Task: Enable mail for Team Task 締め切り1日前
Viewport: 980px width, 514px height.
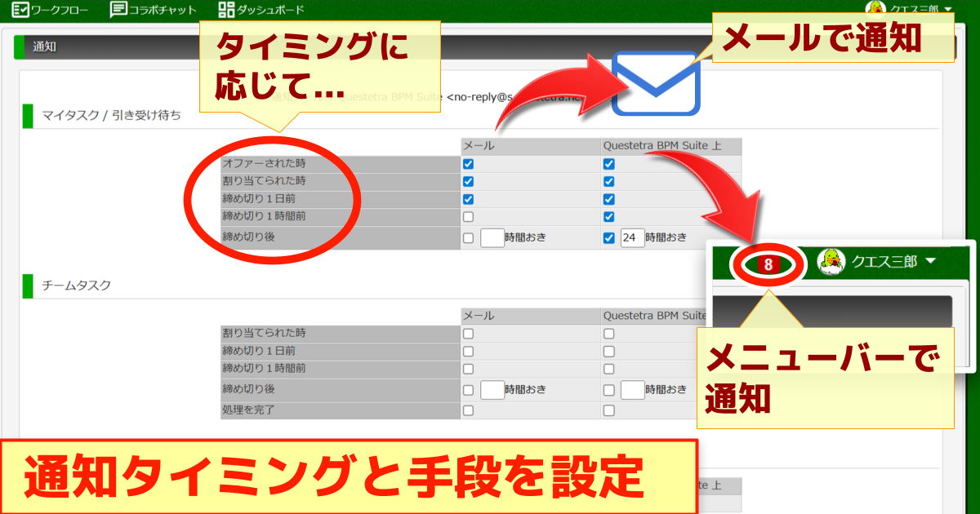Action: (x=468, y=352)
